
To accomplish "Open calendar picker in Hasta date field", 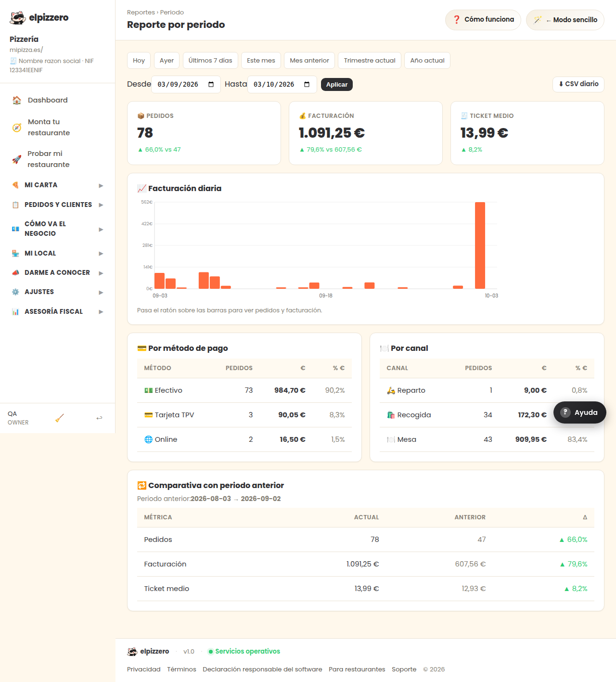I will pyautogui.click(x=307, y=84).
